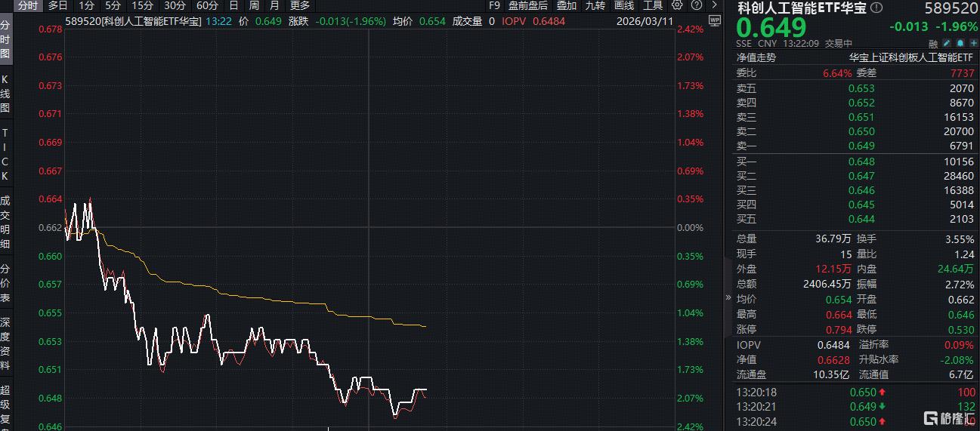Open 分时图 in left sidebar
This screenshot has width=980, height=431.
click(5, 41)
